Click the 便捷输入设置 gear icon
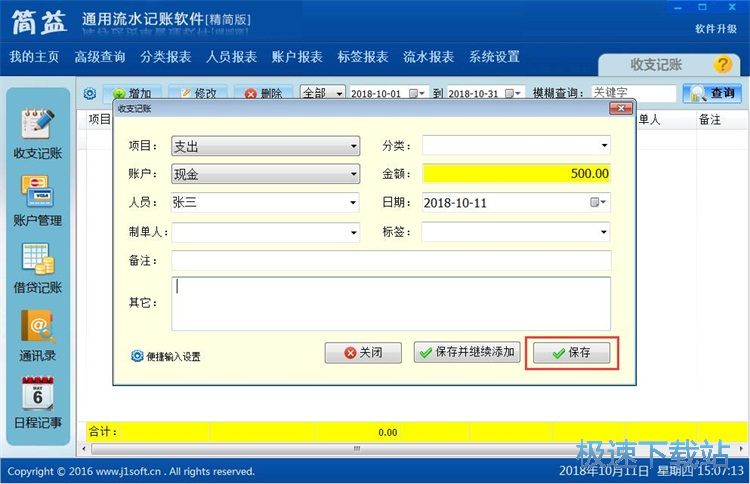 tap(137, 356)
